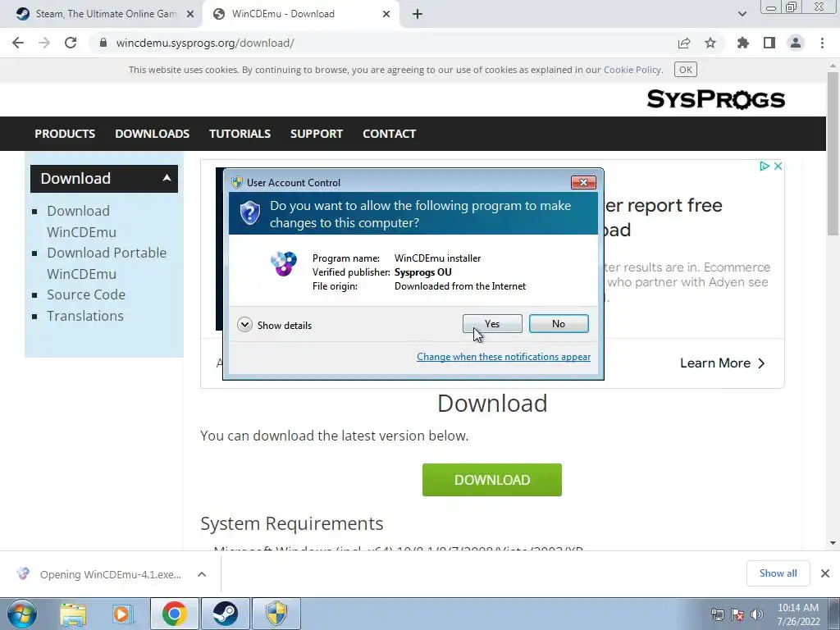Click Yes in User Account Control dialog
This screenshot has width=840, height=630.
(492, 323)
